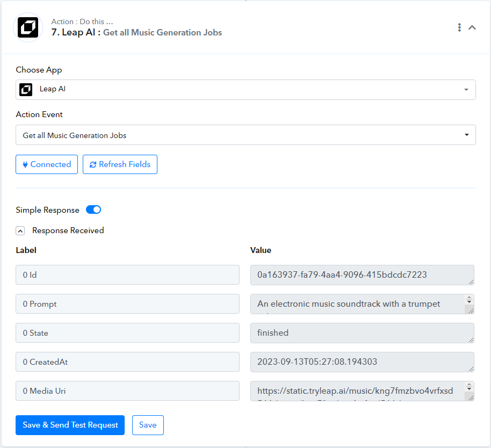Click the Refresh Fields button
Image resolution: width=491 pixels, height=448 pixels.
click(x=120, y=164)
